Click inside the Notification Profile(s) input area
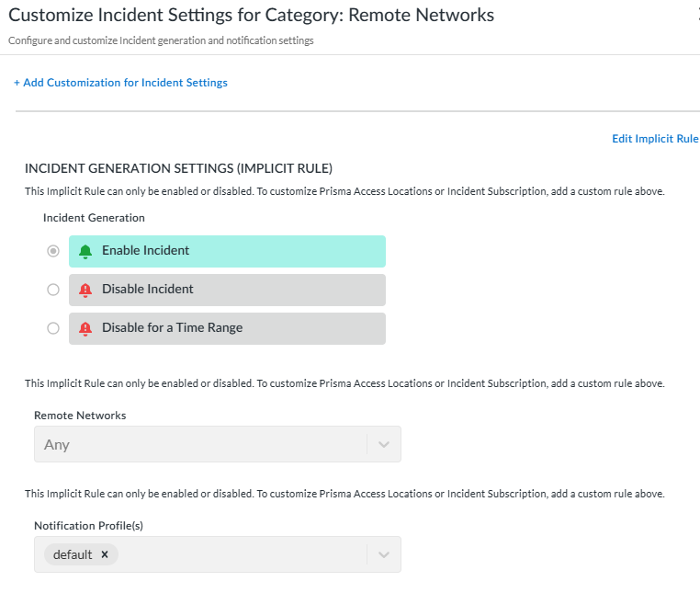This screenshot has height=593, width=700. click(x=239, y=555)
